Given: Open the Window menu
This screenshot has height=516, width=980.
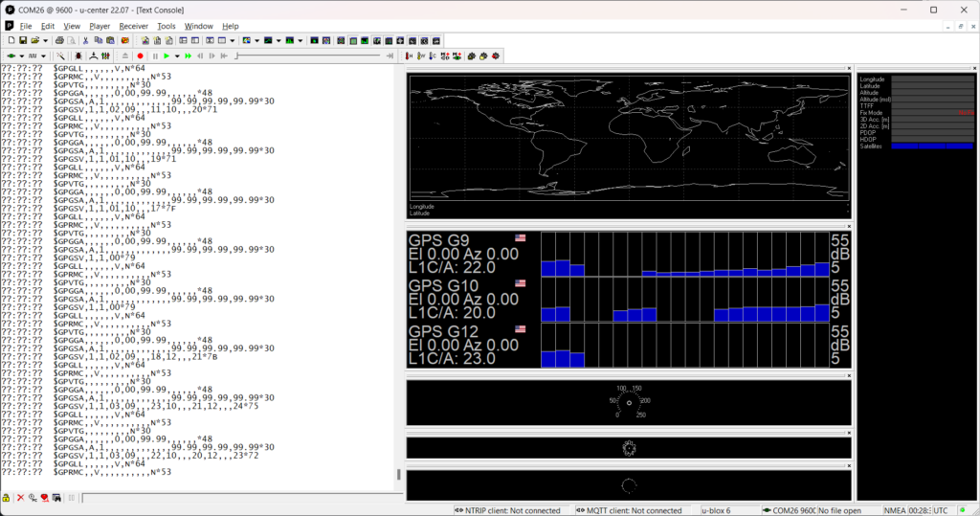Looking at the screenshot, I should pos(199,26).
